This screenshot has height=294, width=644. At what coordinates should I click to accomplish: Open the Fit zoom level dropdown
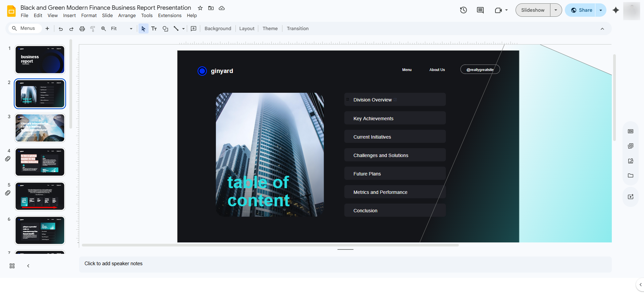pos(122,29)
